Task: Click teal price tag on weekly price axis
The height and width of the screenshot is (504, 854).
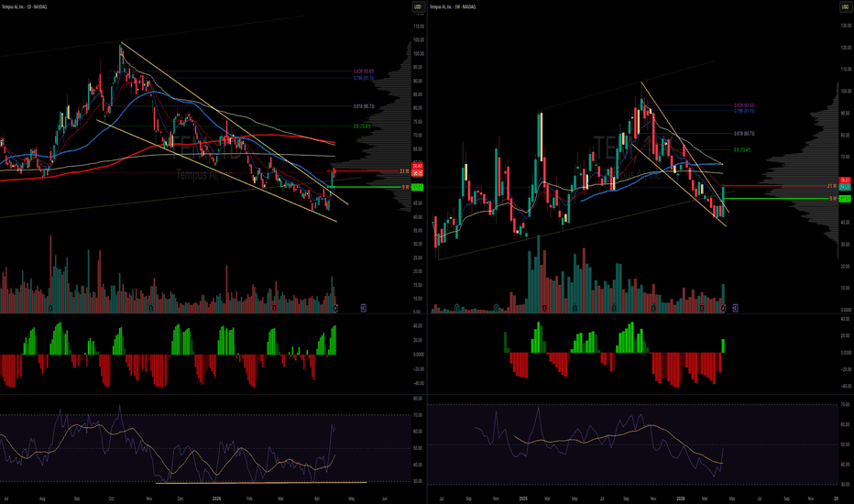Action: point(845,187)
